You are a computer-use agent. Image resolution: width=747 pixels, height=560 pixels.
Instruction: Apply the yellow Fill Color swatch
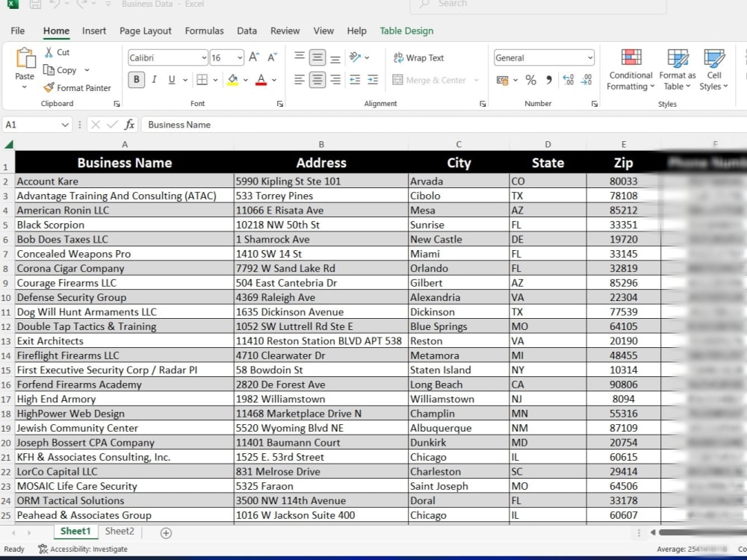click(232, 80)
